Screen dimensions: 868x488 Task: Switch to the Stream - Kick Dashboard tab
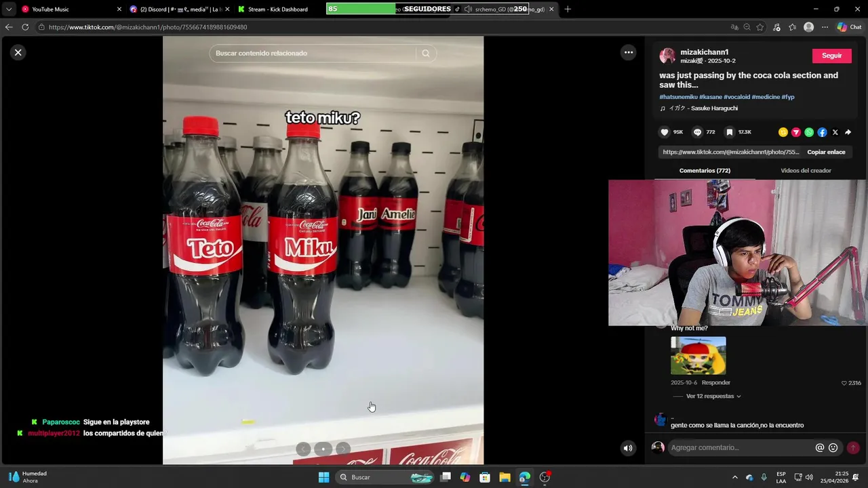click(x=277, y=9)
